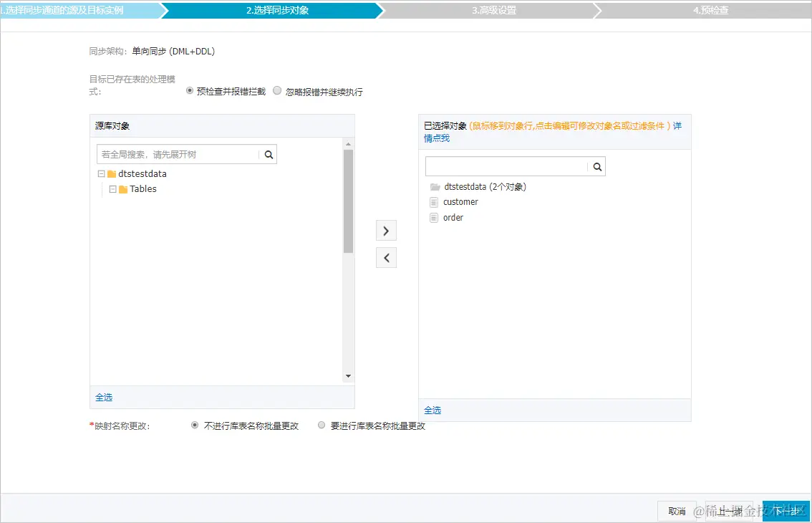Viewport: 812px width, 523px height.
Task: Click the order table icon
Action: pos(434,219)
